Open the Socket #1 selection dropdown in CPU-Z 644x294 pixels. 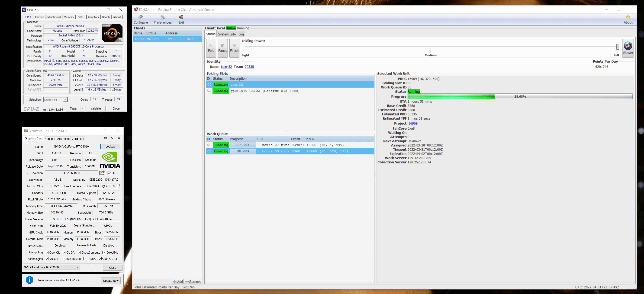point(55,100)
